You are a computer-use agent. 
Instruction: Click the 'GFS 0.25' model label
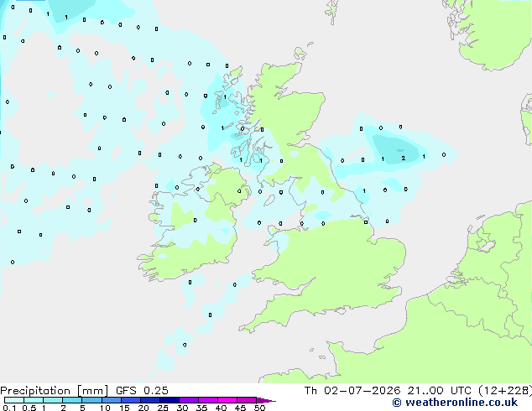[x=142, y=391]
